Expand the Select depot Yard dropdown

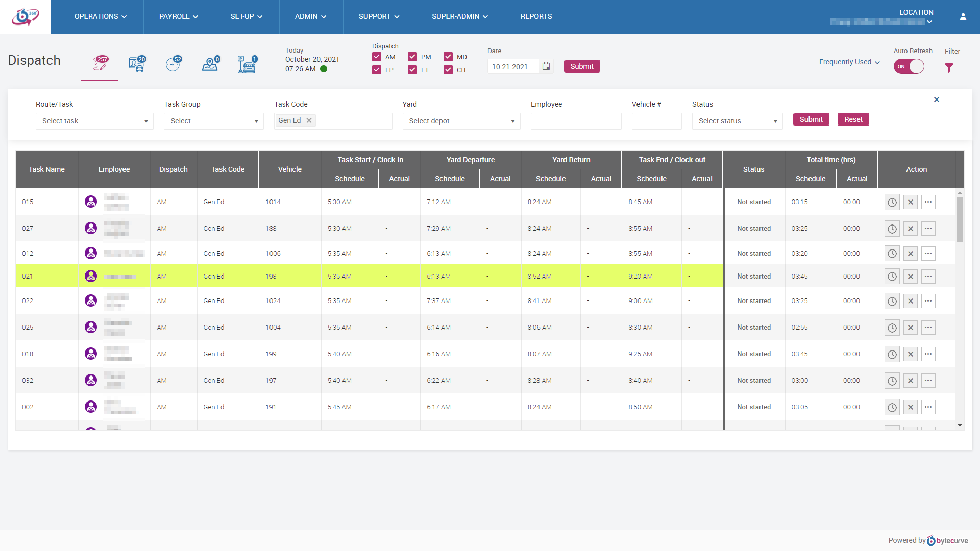click(461, 121)
